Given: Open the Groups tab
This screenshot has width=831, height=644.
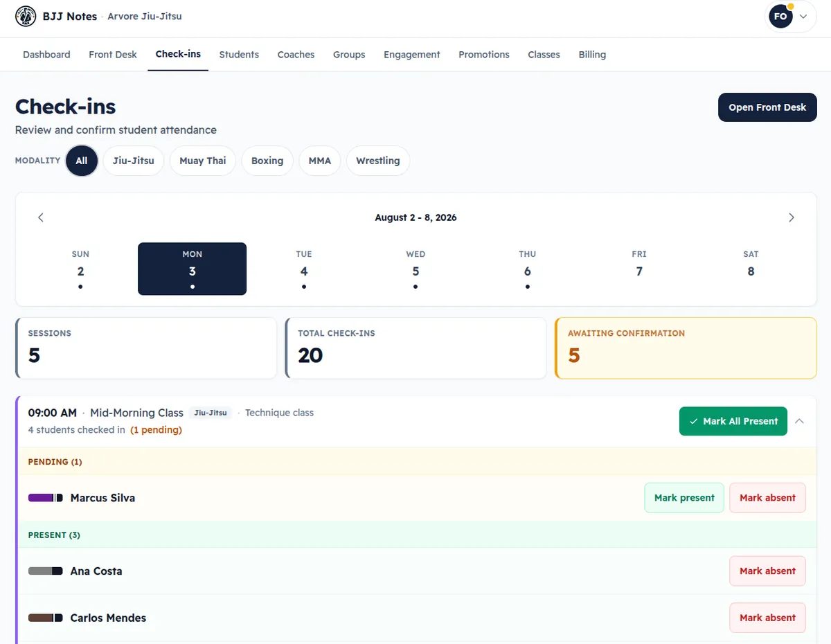Looking at the screenshot, I should 349,55.
